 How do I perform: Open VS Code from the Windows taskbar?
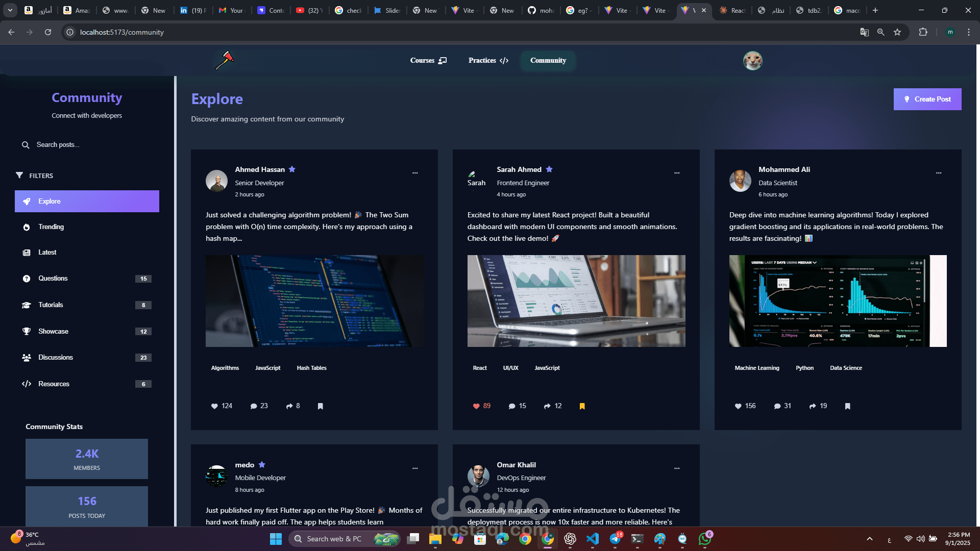[x=593, y=539]
